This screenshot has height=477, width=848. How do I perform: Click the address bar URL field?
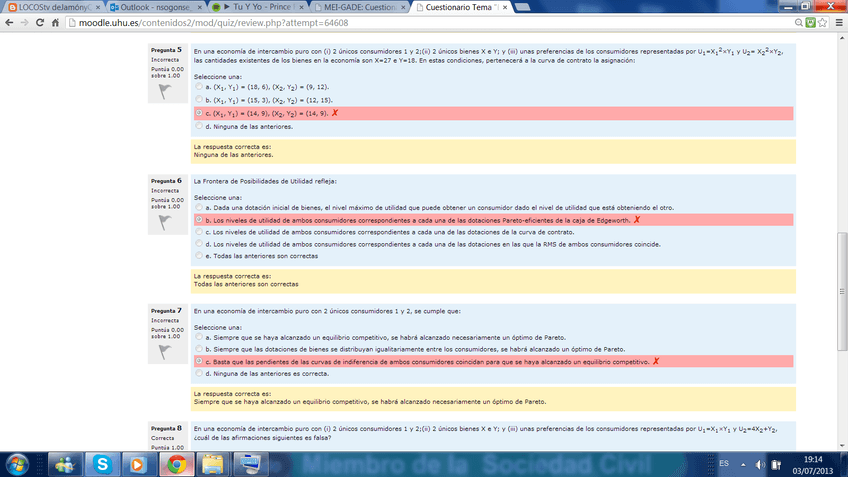point(427,23)
